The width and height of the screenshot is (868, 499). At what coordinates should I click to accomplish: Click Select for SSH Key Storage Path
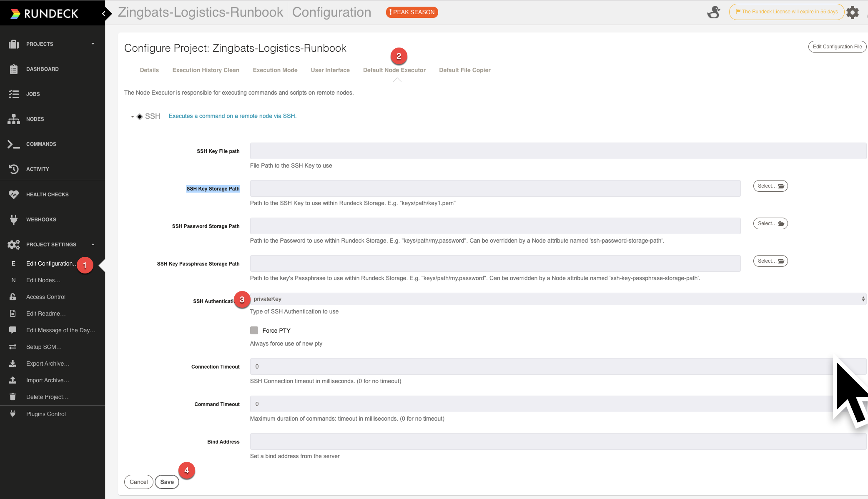pyautogui.click(x=770, y=186)
